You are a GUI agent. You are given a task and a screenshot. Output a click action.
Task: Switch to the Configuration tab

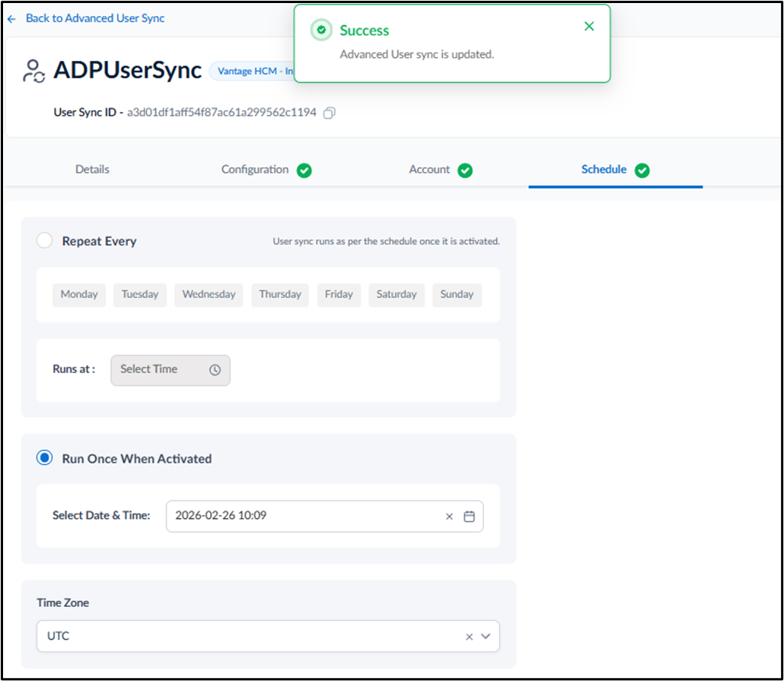[255, 170]
